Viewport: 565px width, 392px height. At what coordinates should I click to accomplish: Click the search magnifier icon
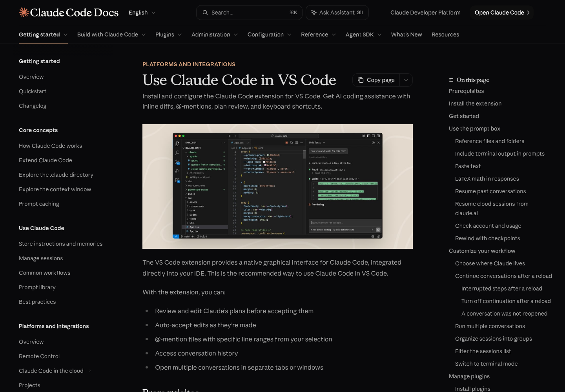click(x=205, y=13)
